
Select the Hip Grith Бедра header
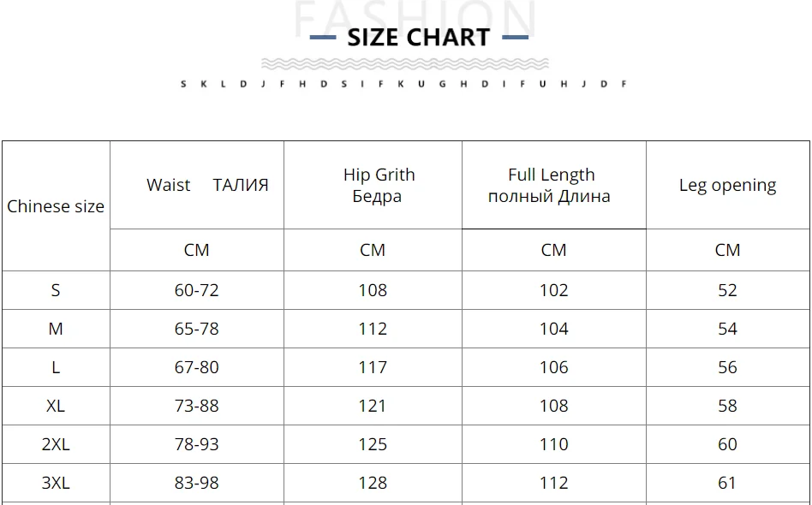(379, 185)
